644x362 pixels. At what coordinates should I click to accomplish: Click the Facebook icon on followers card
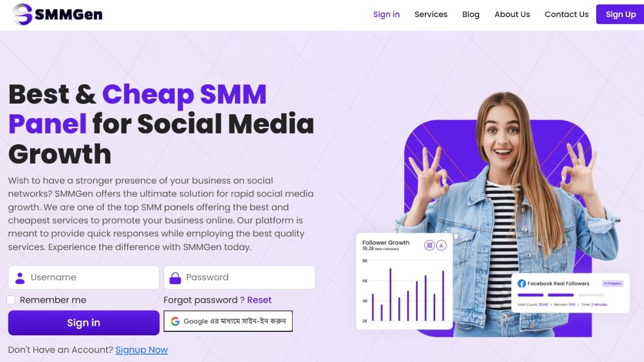click(x=522, y=284)
